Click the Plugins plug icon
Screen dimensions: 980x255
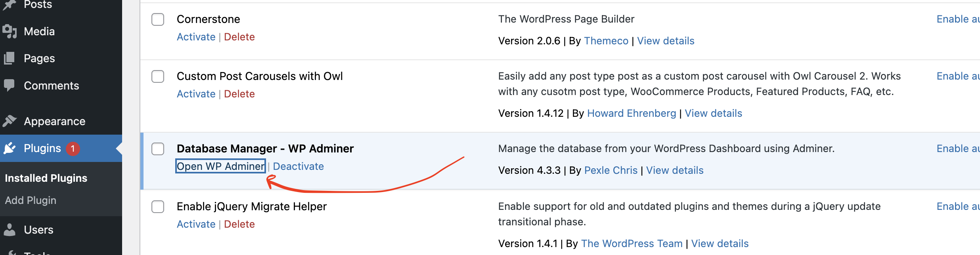tap(10, 148)
